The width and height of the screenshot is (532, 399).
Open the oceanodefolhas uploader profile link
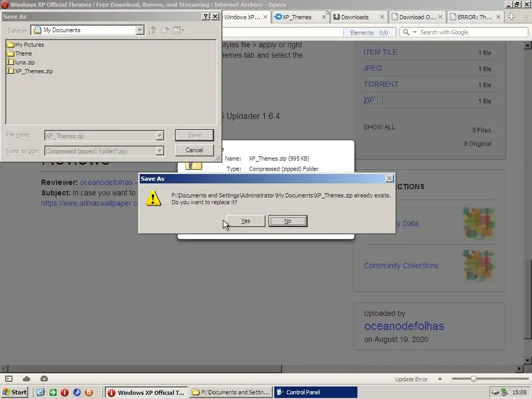pos(404,326)
